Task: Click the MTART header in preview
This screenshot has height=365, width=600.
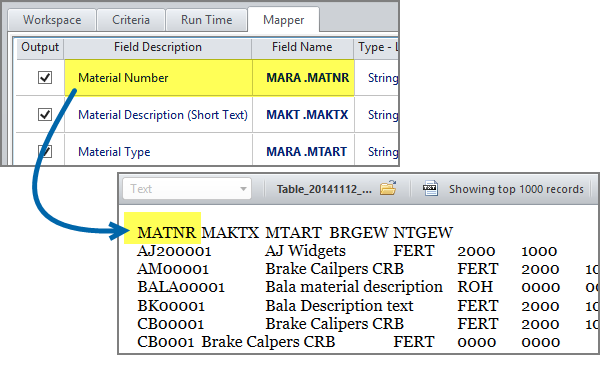Action: click(293, 232)
